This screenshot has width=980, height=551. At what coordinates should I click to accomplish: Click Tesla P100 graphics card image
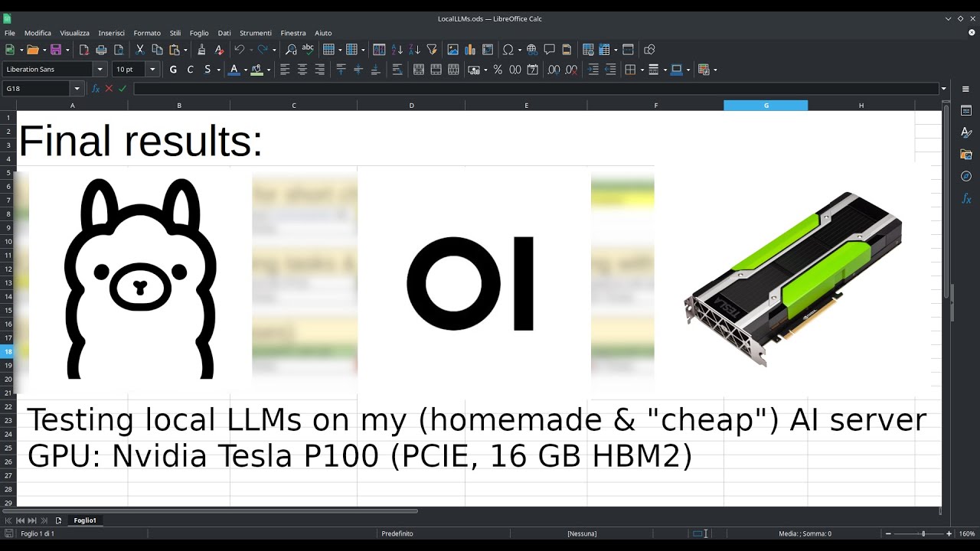[x=793, y=279]
